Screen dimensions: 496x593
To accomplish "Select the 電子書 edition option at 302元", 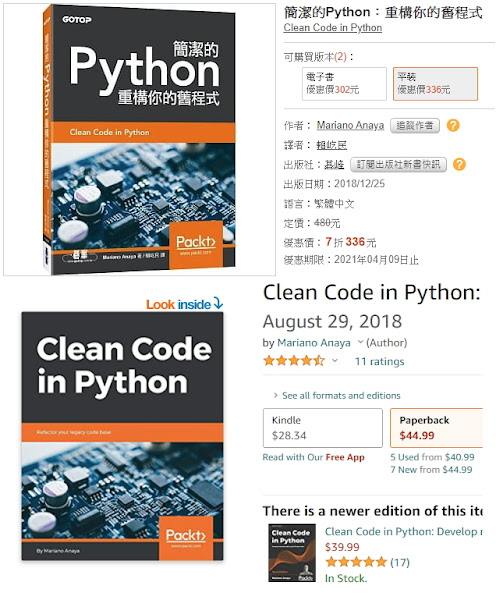I will coord(344,84).
